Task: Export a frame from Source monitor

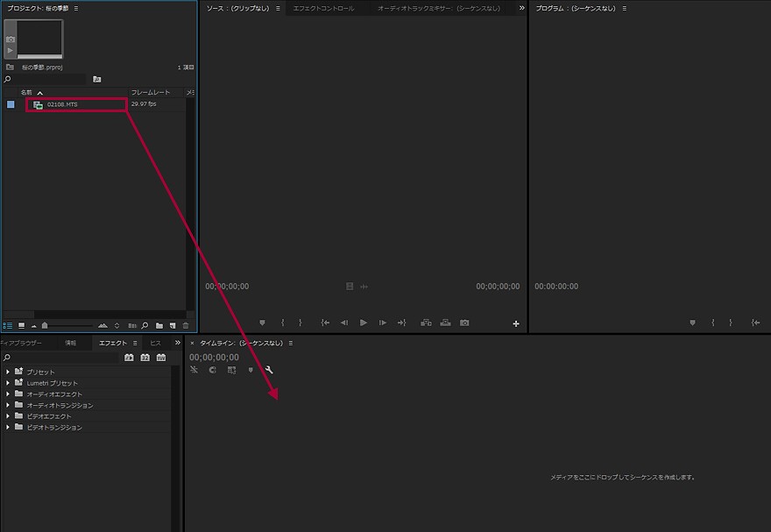Action: [464, 323]
